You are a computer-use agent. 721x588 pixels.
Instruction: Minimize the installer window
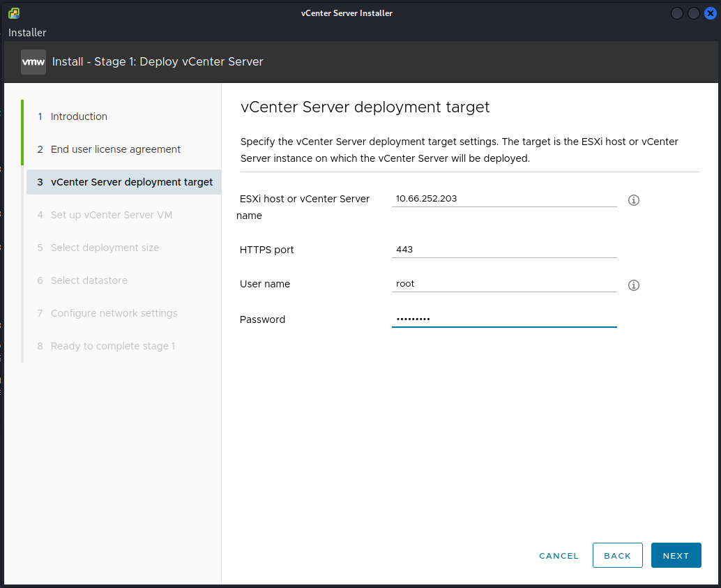pyautogui.click(x=677, y=13)
